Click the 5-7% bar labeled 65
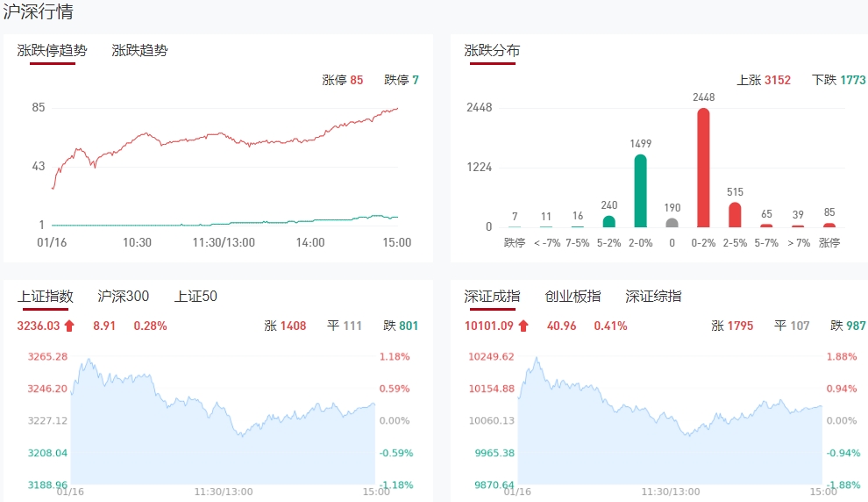The image size is (868, 502). pos(766,226)
